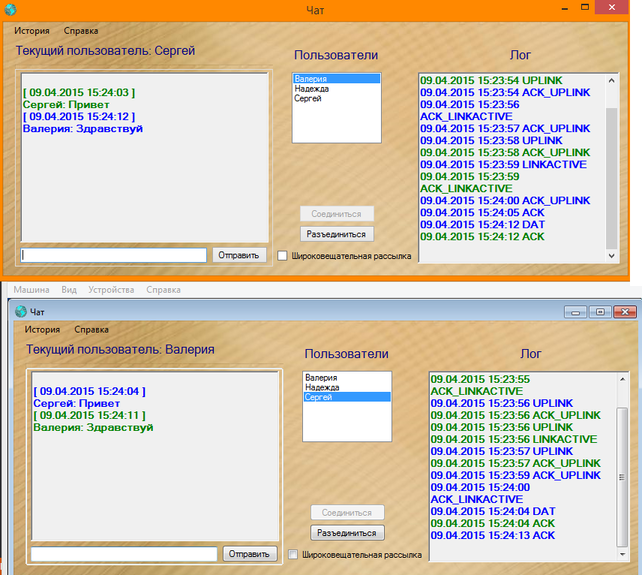Maximize Сергей's orange Чат window
Image resolution: width=642 pixels, height=575 pixels.
coord(585,7)
